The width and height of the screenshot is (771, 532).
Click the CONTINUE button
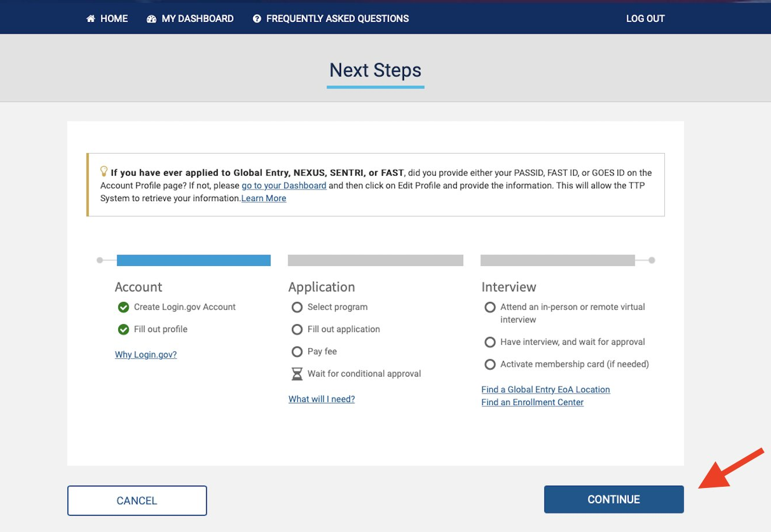click(x=614, y=500)
